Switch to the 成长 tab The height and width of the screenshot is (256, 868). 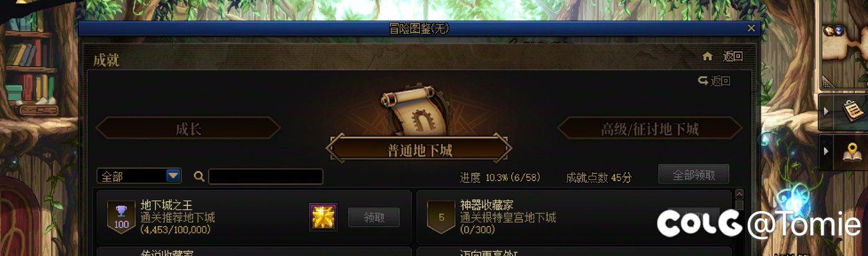coord(188,129)
